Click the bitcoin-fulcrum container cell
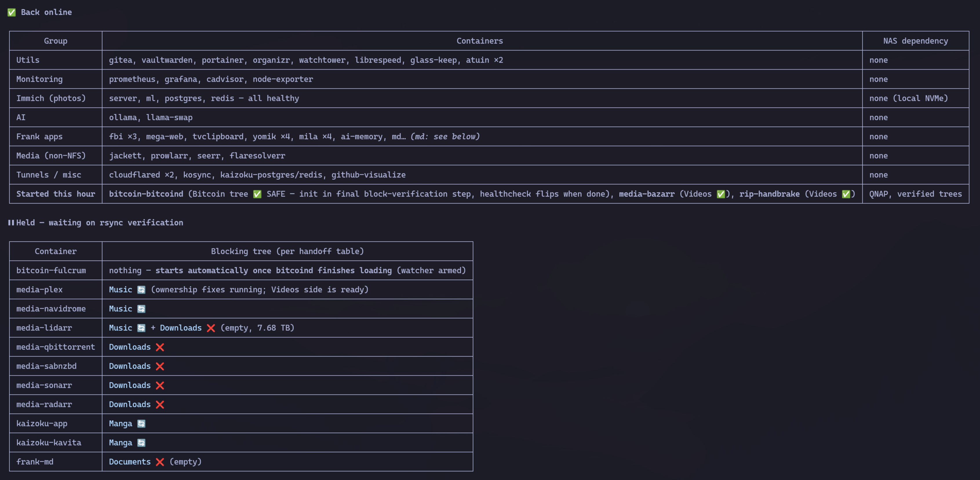Viewport: 980px width, 480px height. (x=56, y=270)
